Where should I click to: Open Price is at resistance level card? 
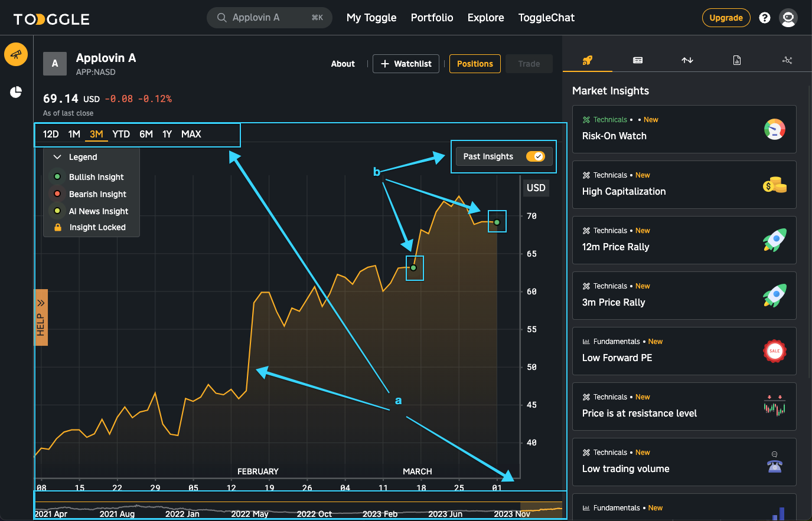(684, 407)
